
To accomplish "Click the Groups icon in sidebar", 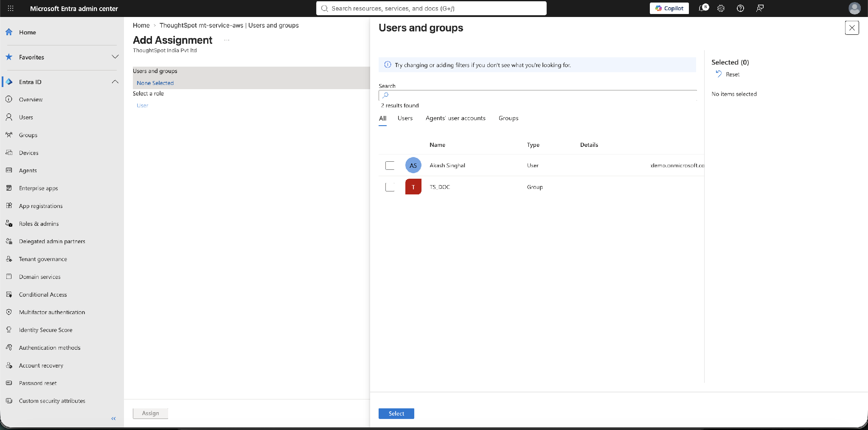I will click(x=9, y=135).
